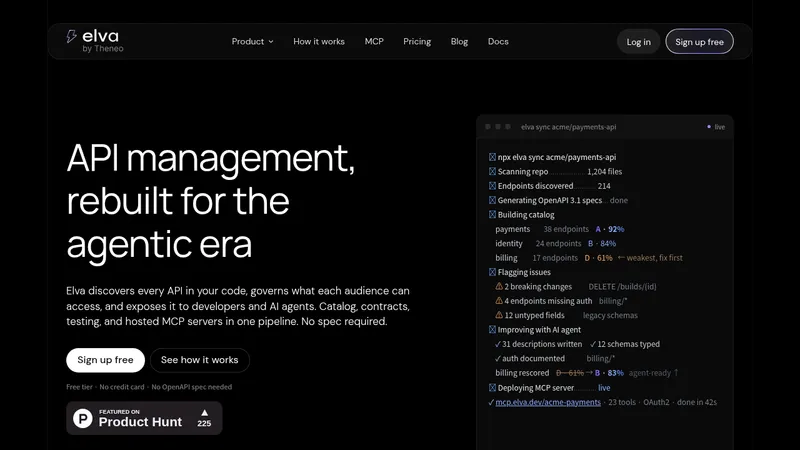Click warning icon for 12 untyped fields
The height and width of the screenshot is (450, 800).
pos(499,315)
